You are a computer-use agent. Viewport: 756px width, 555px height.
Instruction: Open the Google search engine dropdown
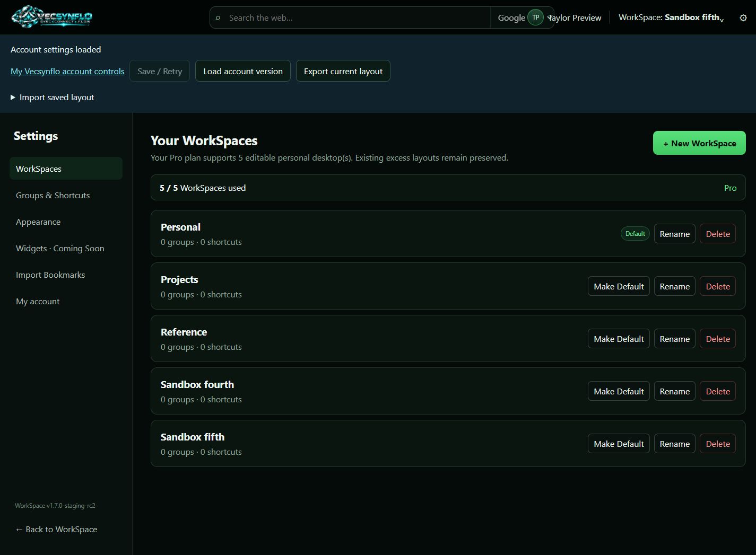(x=511, y=18)
